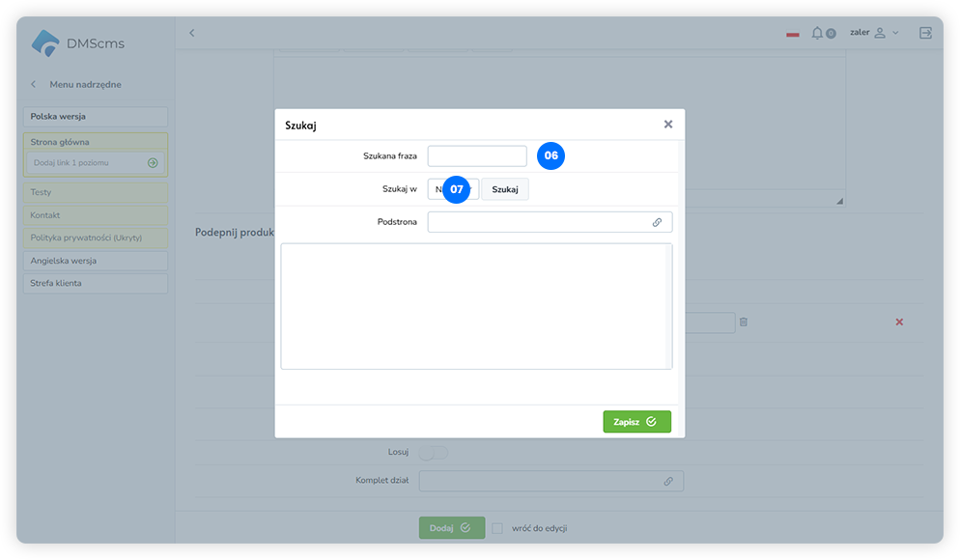Click the green Zapisz button
The height and width of the screenshot is (560, 960).
(x=636, y=422)
